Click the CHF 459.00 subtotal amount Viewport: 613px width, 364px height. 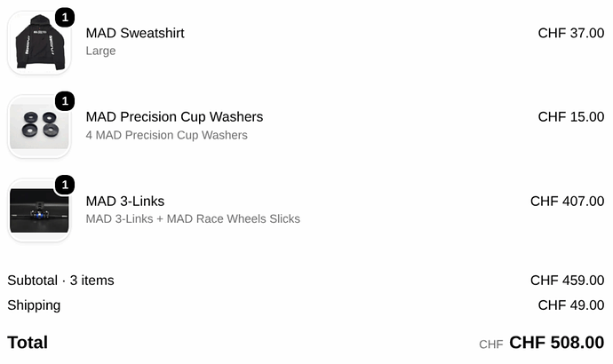coord(567,281)
